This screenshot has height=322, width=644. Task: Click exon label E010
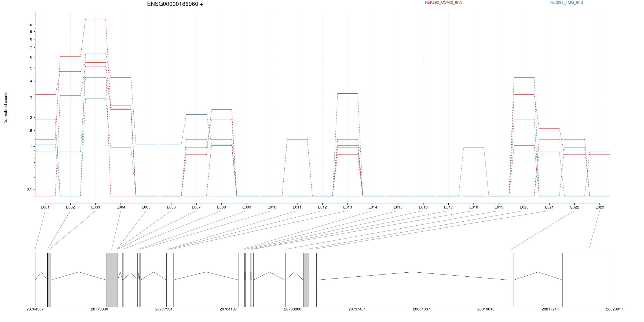click(x=272, y=207)
